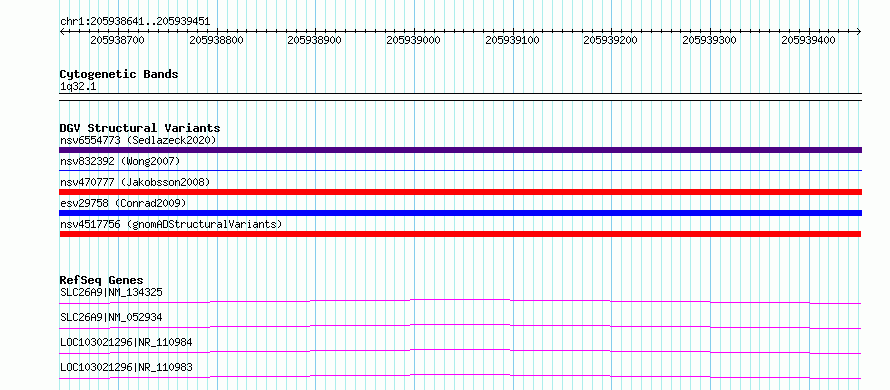The image size is (890, 390).
Task: Click the ruler tick labeled 205939100
Action: point(513,40)
